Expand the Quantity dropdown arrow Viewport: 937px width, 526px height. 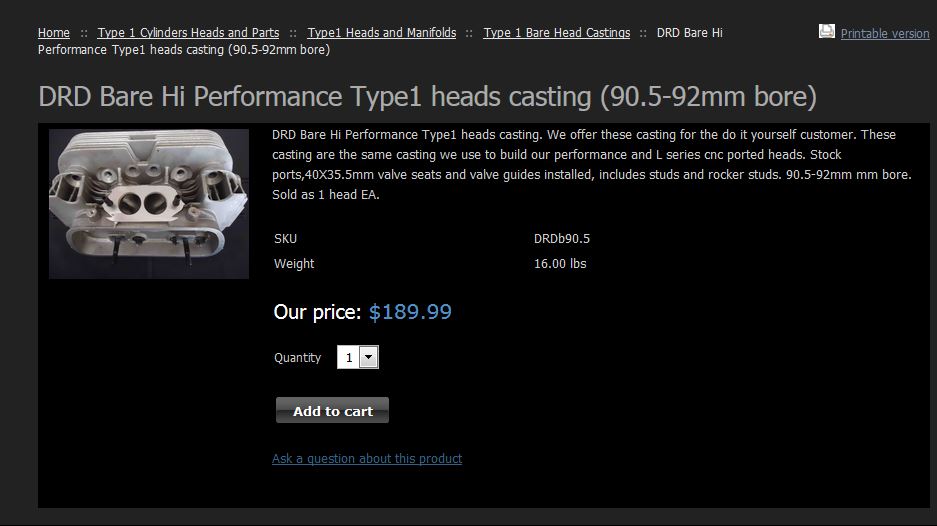pyautogui.click(x=368, y=357)
